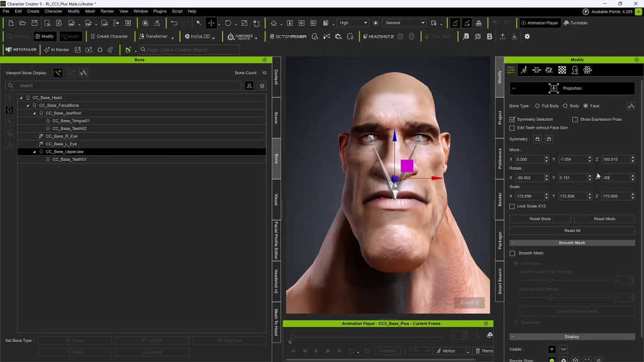644x362 pixels.
Task: Open the General lighting dropdown
Action: [x=404, y=23]
